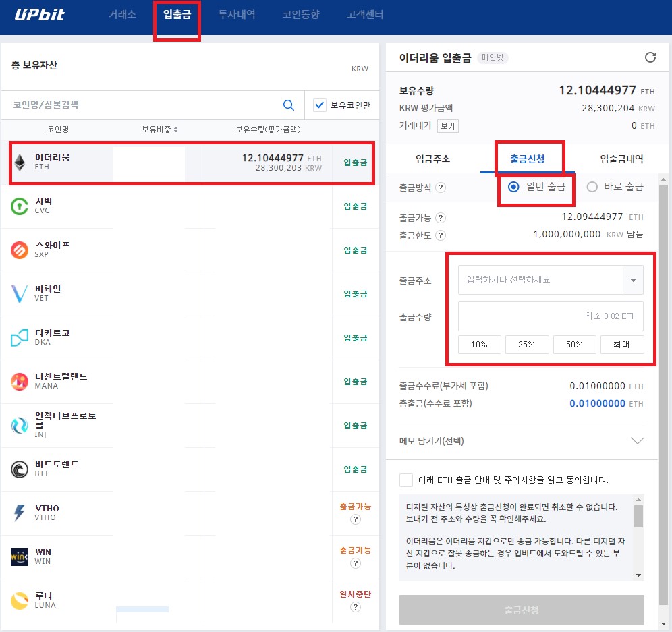
Task: Open help icon in VTHO row
Action: [356, 520]
